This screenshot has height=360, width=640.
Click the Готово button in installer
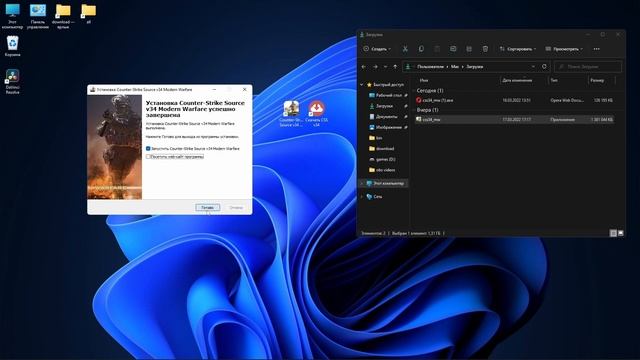207,207
